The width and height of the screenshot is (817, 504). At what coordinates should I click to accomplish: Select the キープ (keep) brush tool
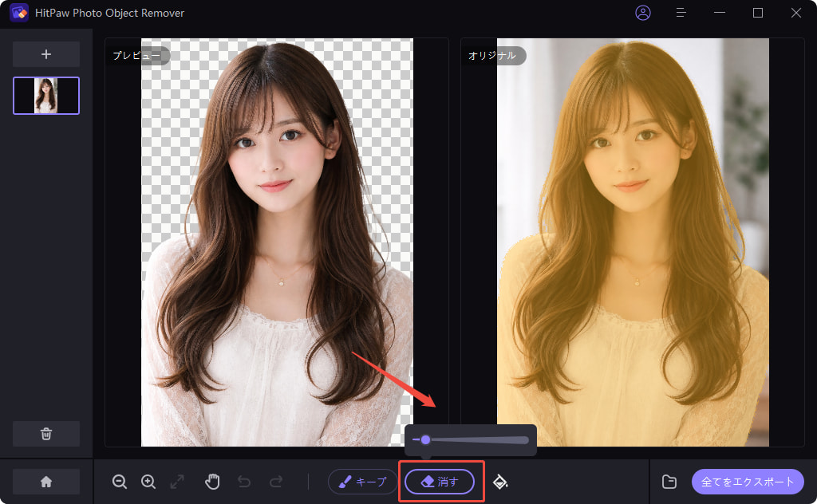(x=362, y=482)
